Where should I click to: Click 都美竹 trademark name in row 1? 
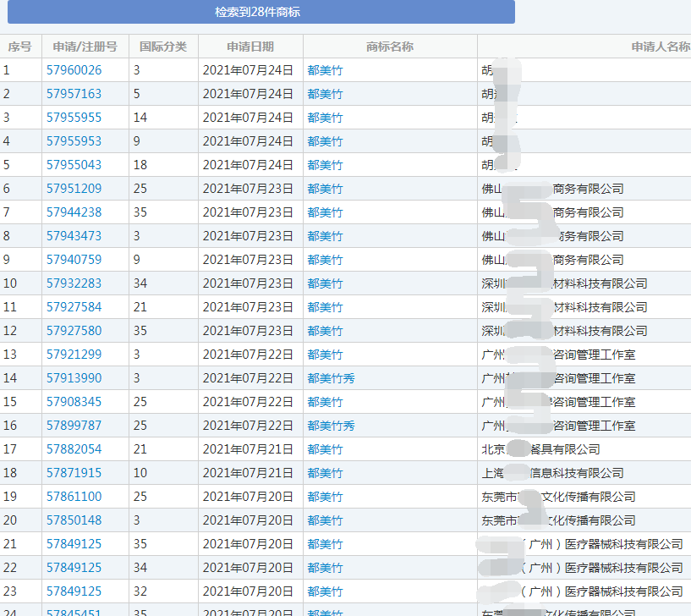point(325,70)
